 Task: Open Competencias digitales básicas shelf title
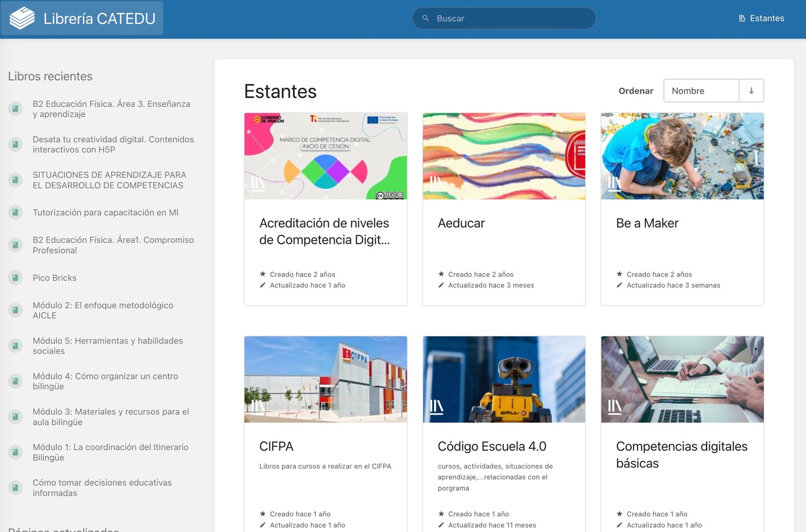pos(681,454)
